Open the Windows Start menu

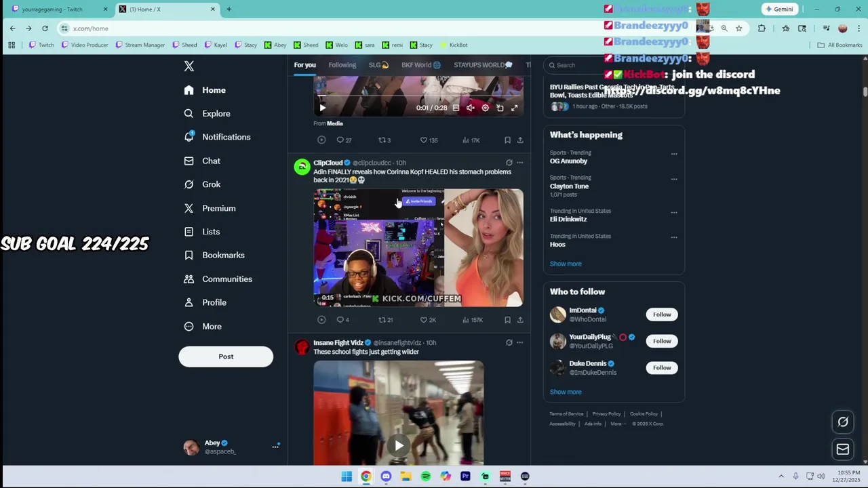347,476
